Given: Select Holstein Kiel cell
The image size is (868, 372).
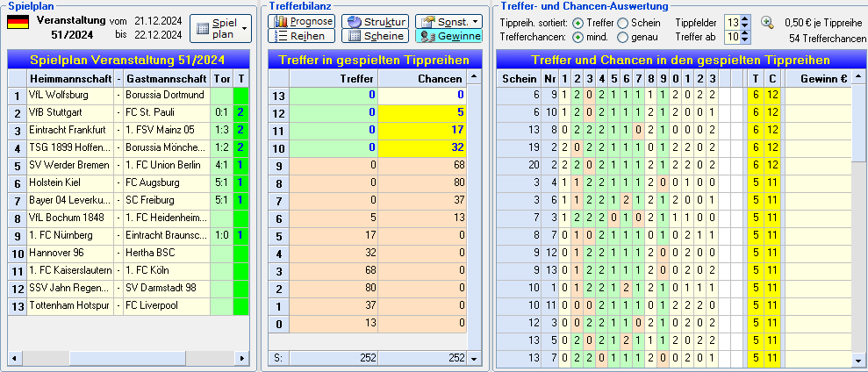Looking at the screenshot, I should coord(70,183).
